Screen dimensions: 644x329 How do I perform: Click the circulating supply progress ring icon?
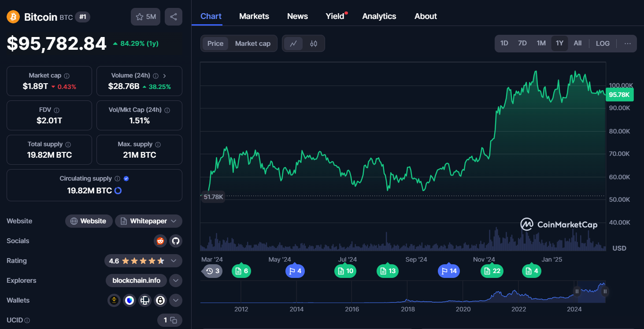pyautogui.click(x=118, y=191)
